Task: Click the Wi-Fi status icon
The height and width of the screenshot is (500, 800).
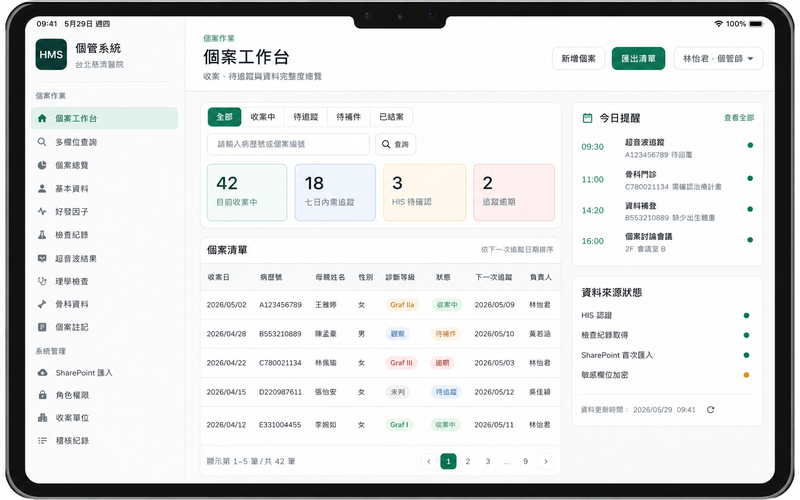Action: coord(718,24)
